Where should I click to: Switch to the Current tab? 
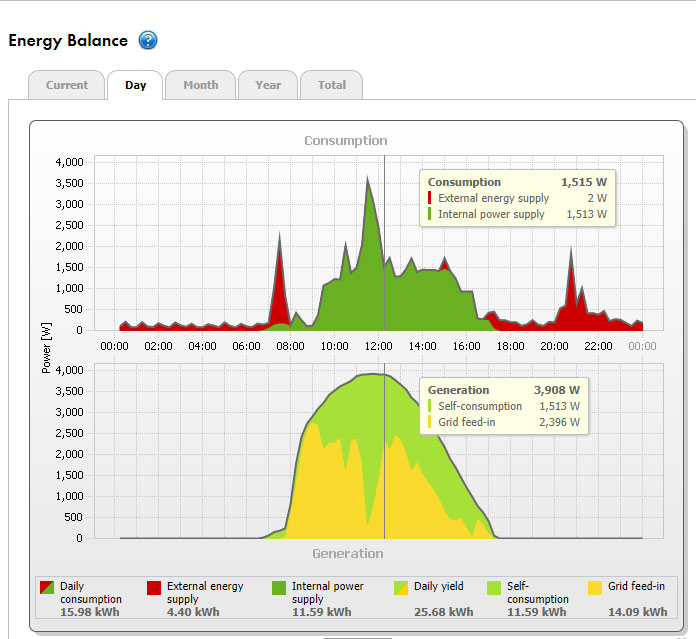click(67, 85)
